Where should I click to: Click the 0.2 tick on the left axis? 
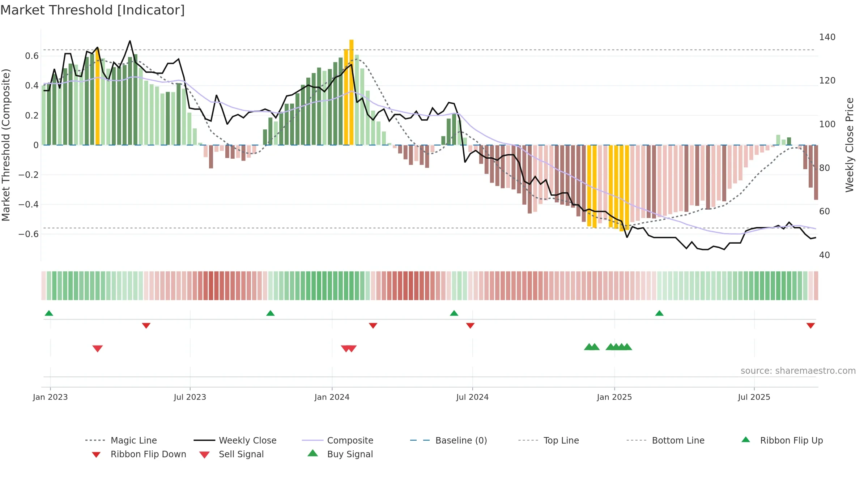32,115
